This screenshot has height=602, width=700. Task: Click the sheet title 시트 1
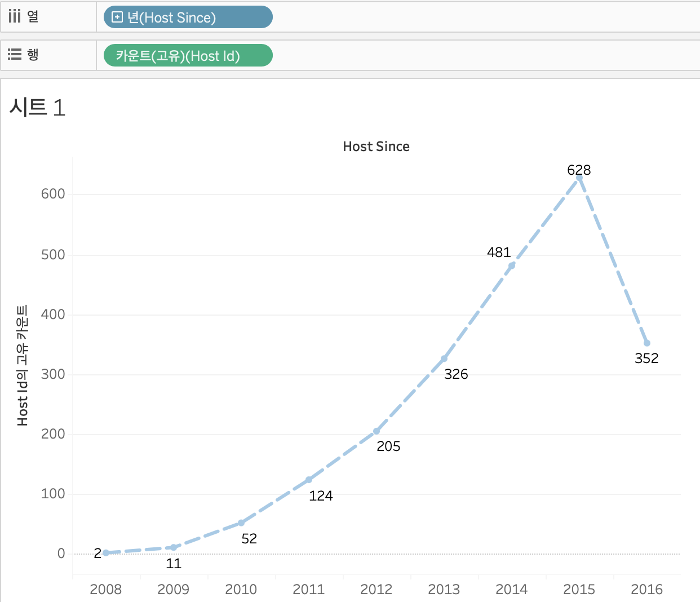click(x=37, y=107)
